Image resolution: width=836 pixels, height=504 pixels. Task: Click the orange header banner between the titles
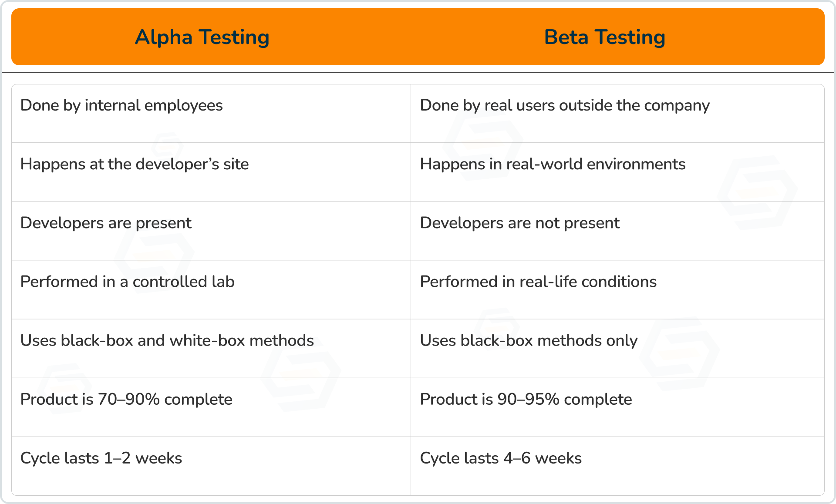[x=405, y=37]
